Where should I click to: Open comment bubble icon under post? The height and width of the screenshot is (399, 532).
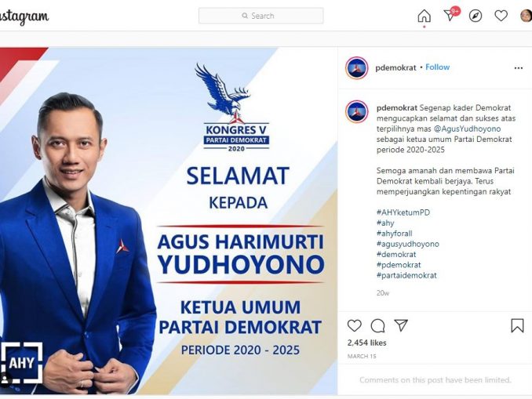377,326
